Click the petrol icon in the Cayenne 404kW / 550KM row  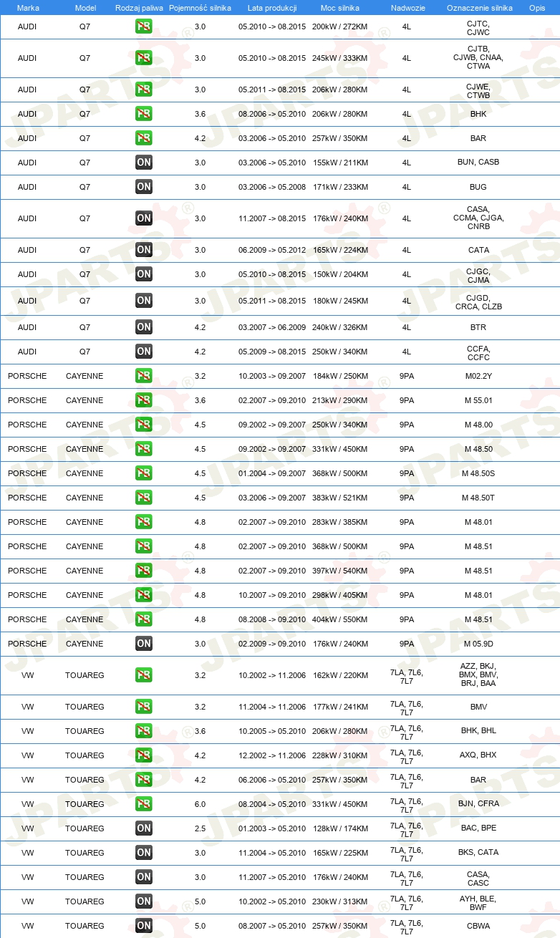(x=144, y=619)
